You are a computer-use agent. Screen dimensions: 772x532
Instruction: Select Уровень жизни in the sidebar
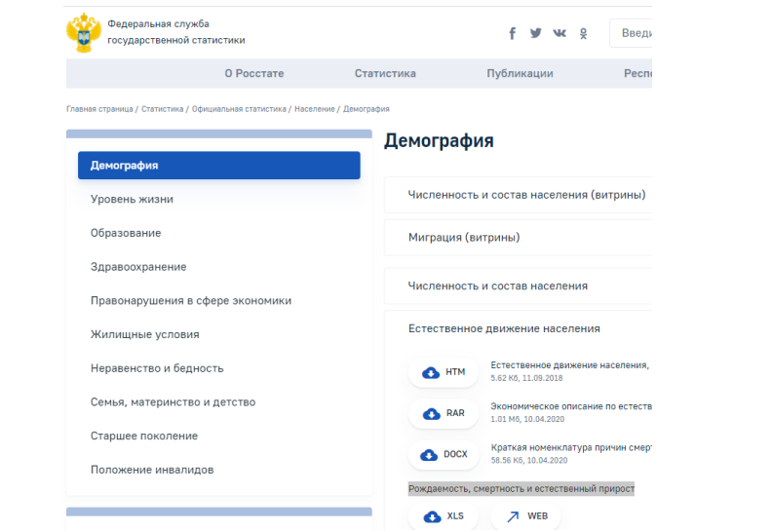click(132, 200)
